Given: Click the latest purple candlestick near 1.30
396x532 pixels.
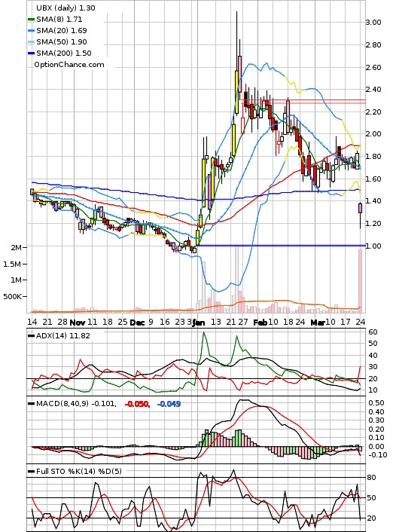Looking at the screenshot, I should (x=360, y=208).
